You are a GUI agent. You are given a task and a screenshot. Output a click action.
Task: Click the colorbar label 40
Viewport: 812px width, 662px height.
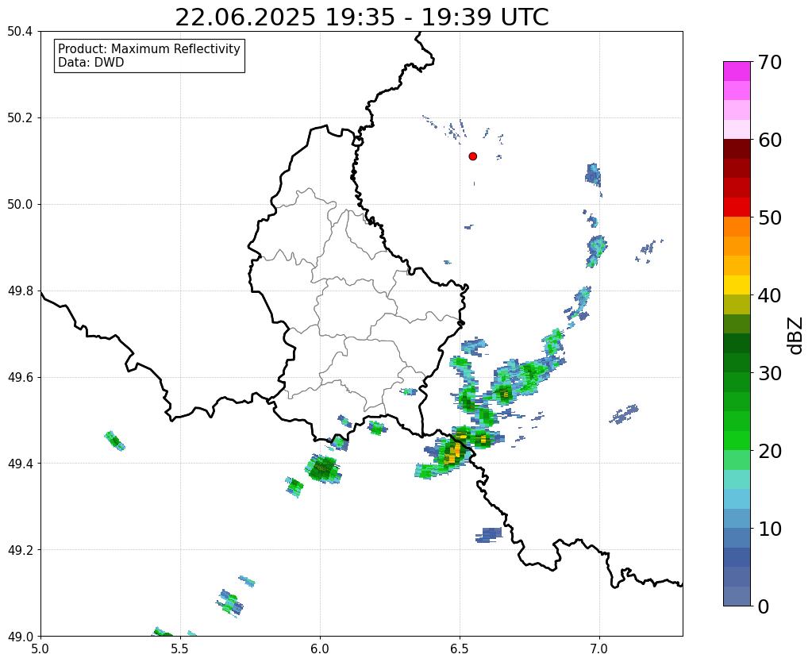pyautogui.click(x=770, y=295)
